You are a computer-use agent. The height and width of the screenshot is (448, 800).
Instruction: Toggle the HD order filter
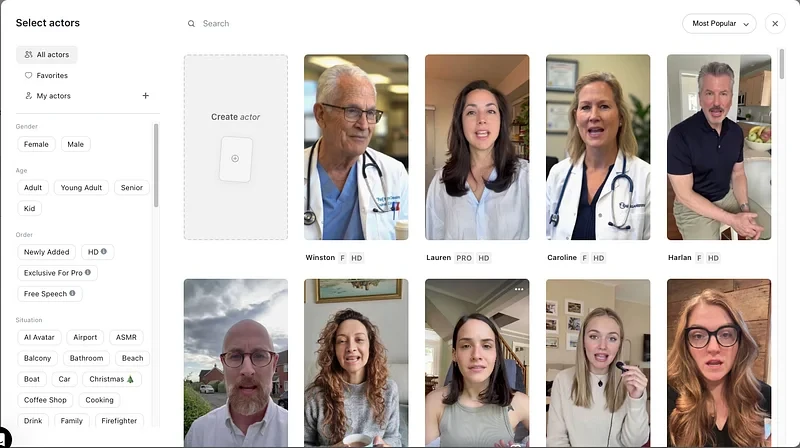97,252
